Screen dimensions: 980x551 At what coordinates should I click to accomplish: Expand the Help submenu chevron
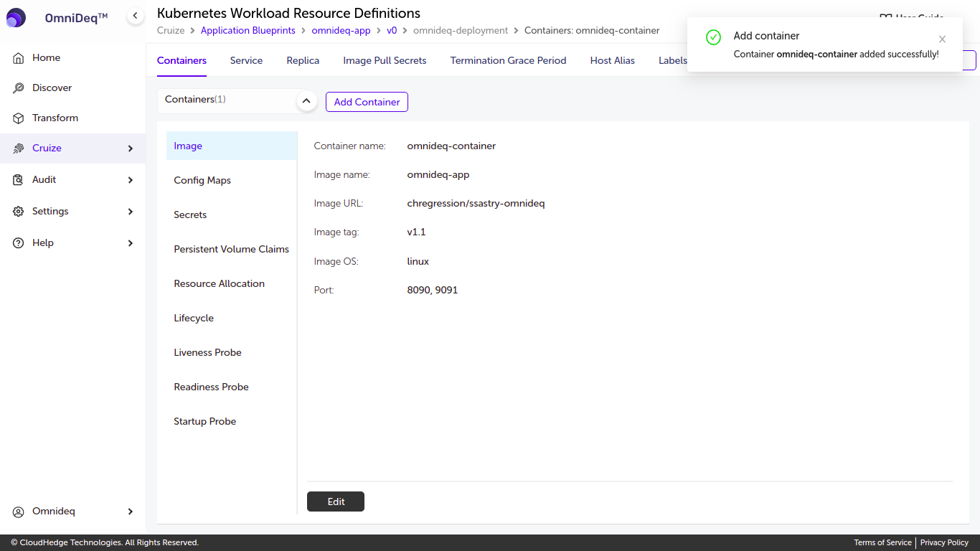[x=131, y=243]
